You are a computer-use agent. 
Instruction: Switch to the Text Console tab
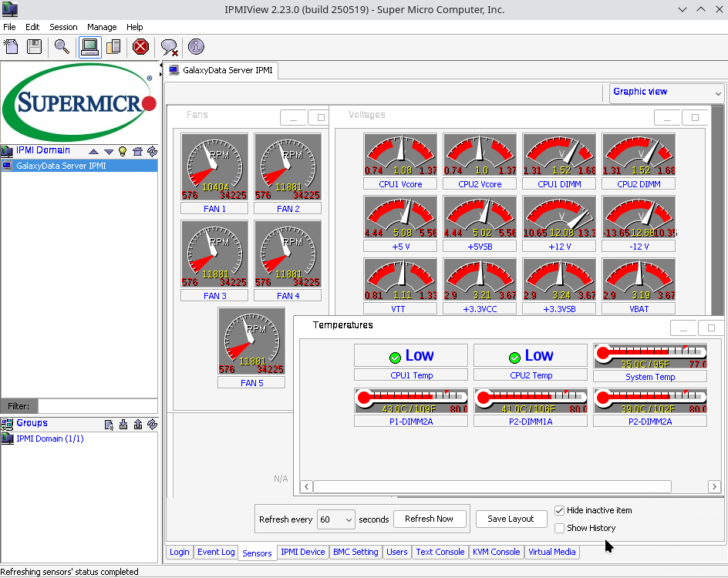(440, 552)
